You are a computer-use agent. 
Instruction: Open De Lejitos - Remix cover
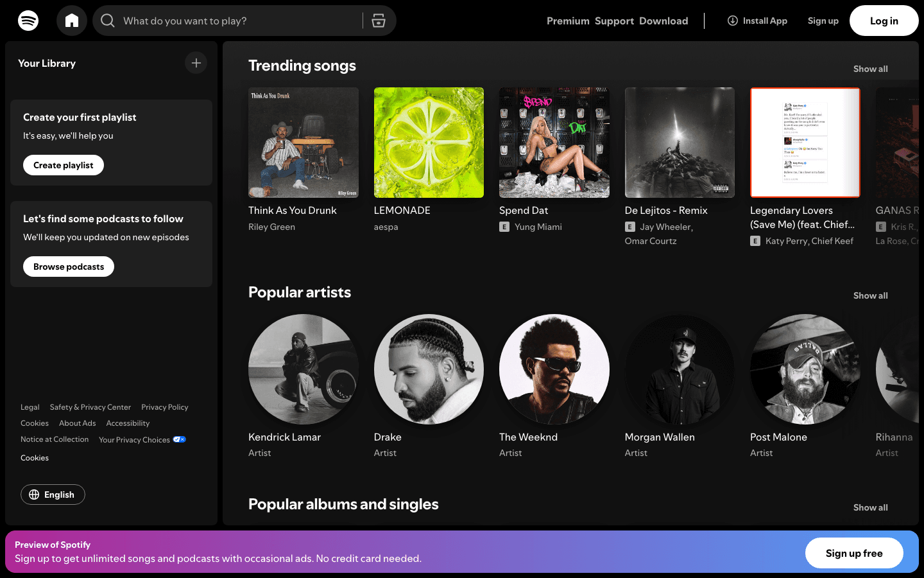pos(680,143)
